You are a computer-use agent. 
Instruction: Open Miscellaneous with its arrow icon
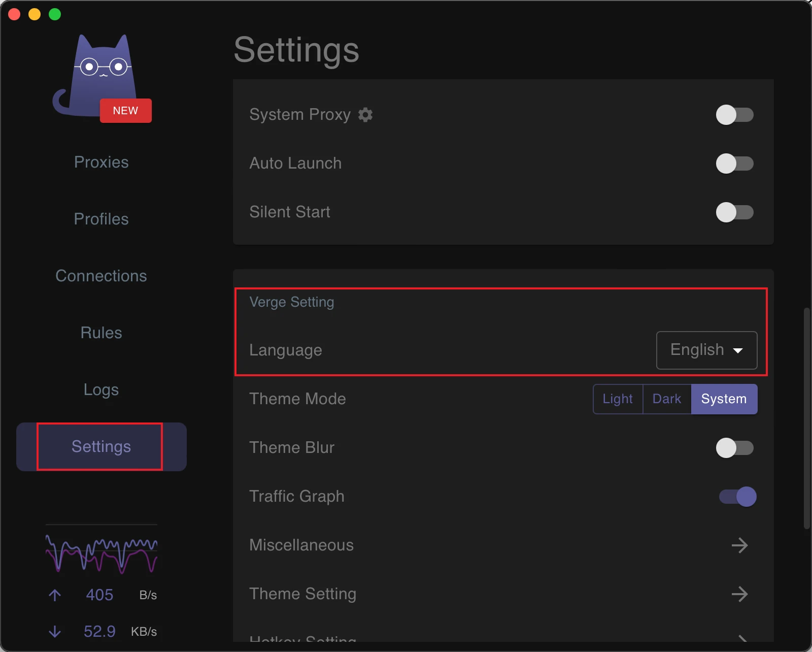(x=739, y=545)
